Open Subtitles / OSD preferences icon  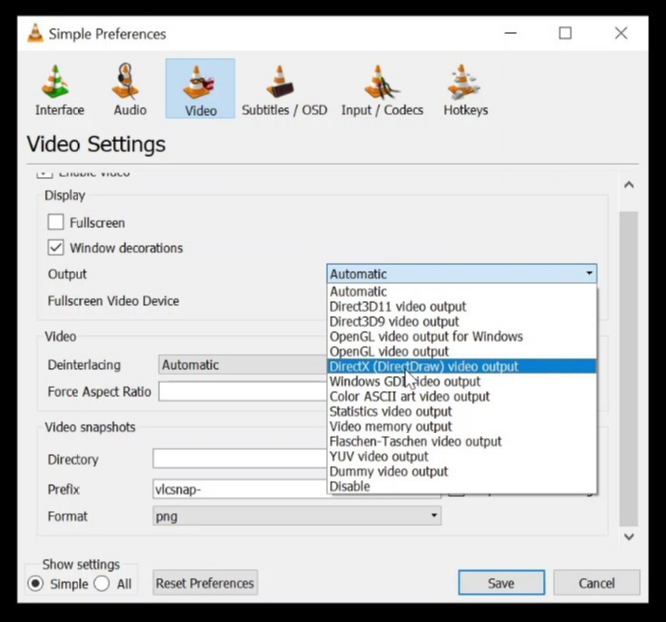coord(284,89)
